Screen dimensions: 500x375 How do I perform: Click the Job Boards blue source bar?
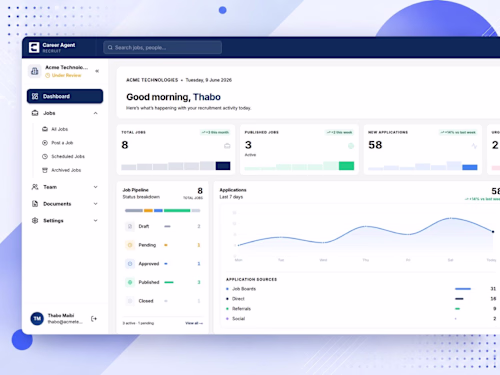pos(463,289)
